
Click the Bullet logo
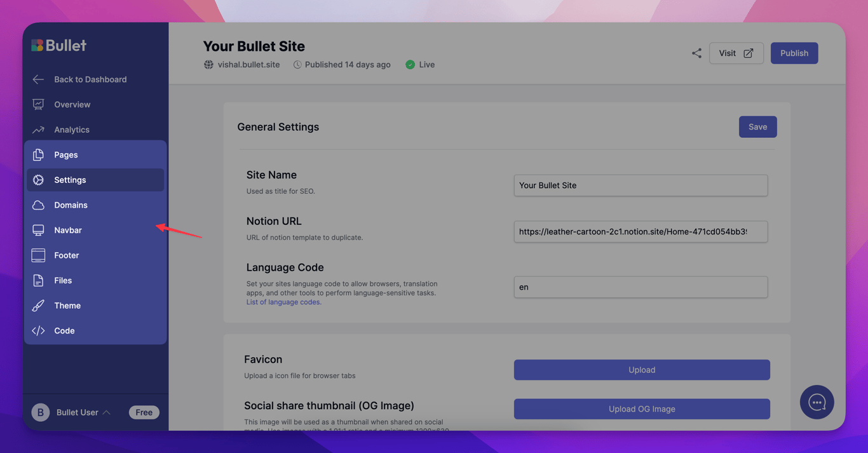[58, 45]
